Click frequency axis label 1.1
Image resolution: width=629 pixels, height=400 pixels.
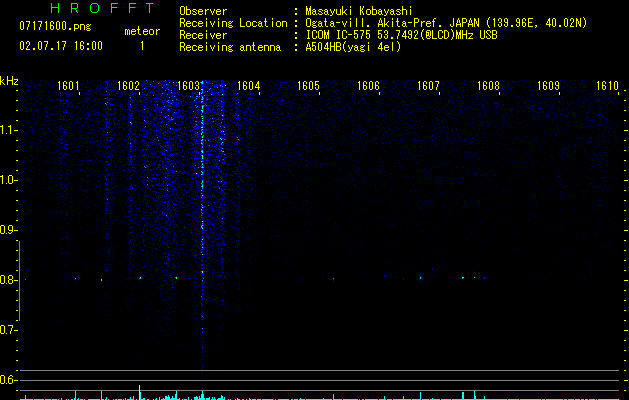8,130
